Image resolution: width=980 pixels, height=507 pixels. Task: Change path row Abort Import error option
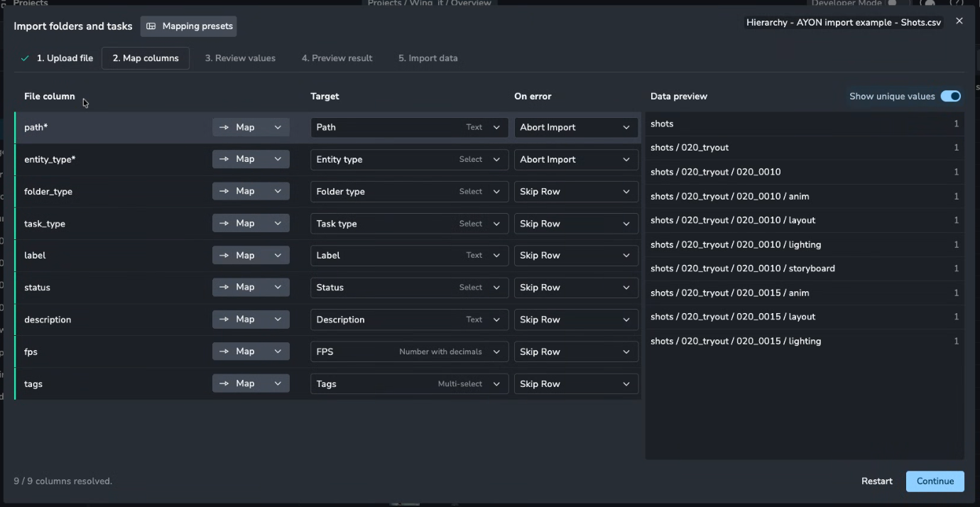click(x=576, y=127)
